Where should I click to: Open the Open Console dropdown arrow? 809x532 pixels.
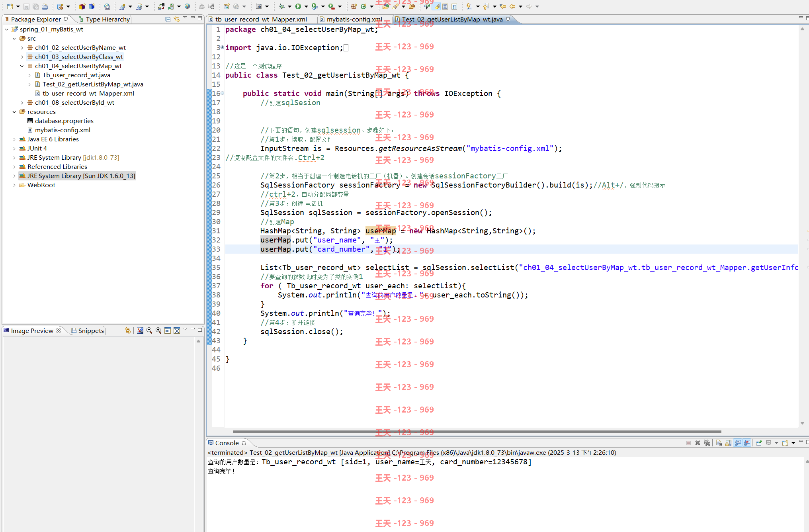pos(793,443)
